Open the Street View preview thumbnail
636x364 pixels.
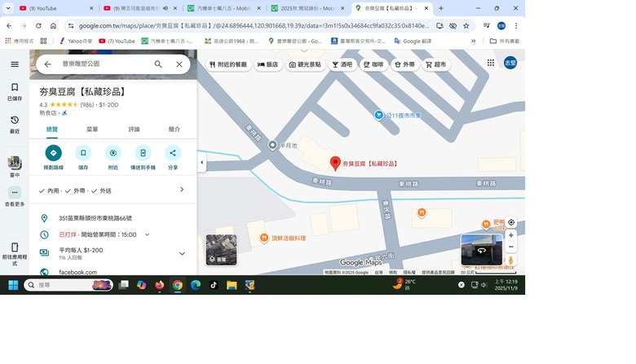(x=481, y=250)
